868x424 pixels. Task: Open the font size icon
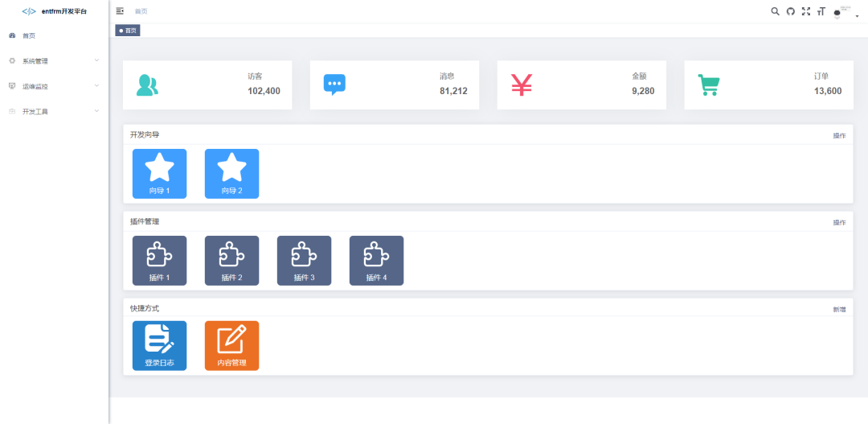pyautogui.click(x=821, y=11)
